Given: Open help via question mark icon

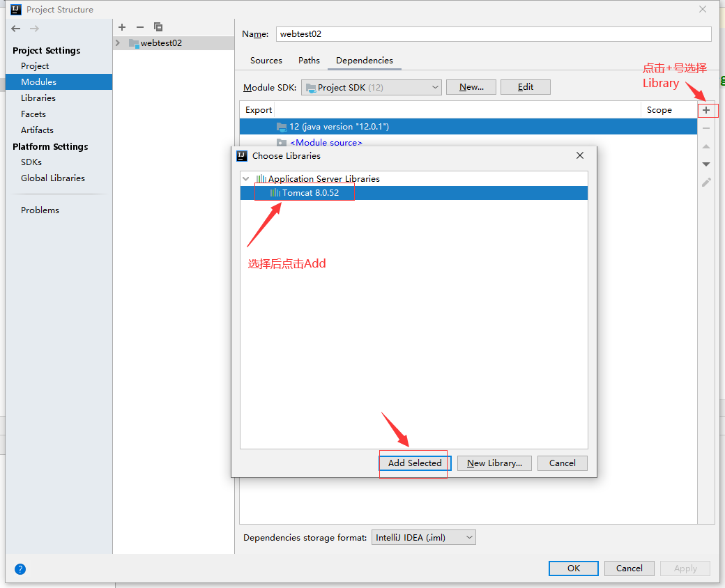Looking at the screenshot, I should click(x=20, y=569).
